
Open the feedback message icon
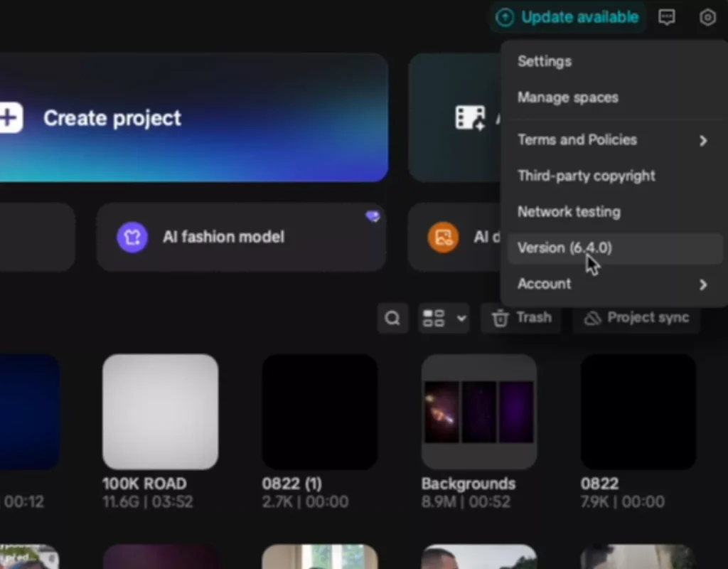[666, 18]
